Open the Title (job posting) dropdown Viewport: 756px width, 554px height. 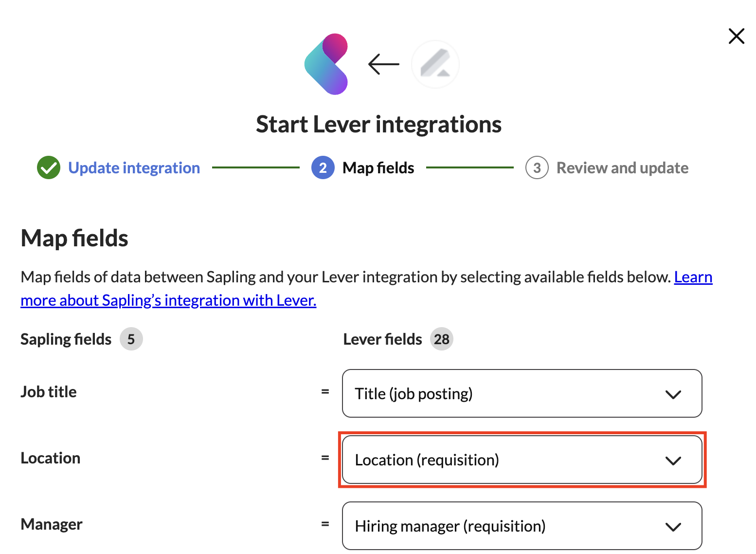pos(522,393)
